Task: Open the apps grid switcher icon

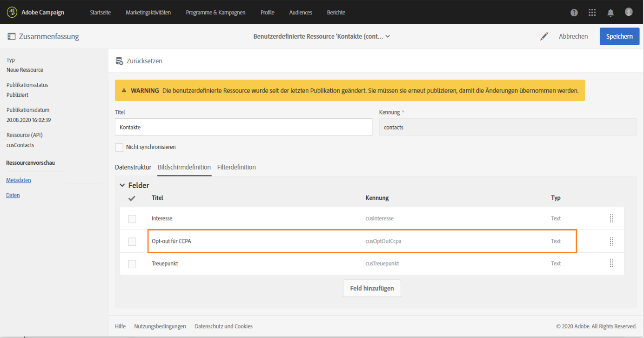Action: pos(592,13)
